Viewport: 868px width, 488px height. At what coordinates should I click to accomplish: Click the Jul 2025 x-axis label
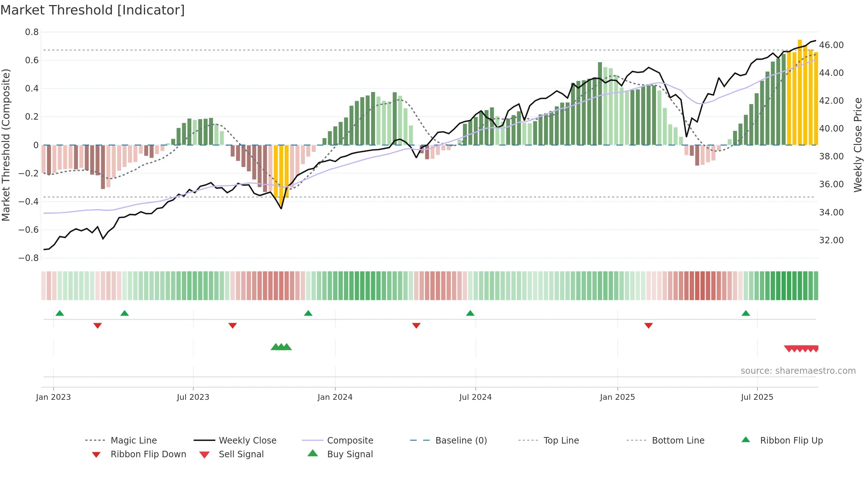point(757,397)
